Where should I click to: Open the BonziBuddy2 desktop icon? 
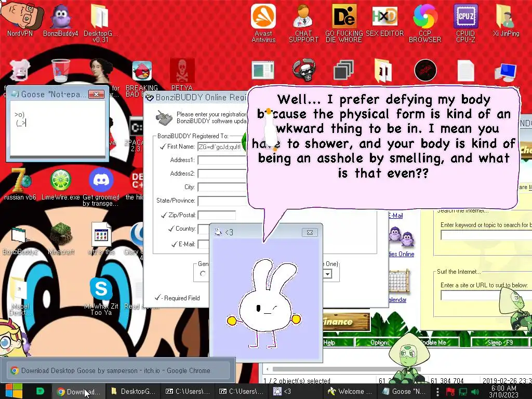coord(20,240)
